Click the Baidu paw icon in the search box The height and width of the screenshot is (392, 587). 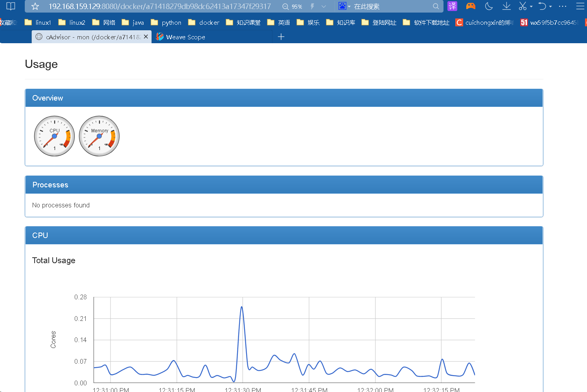342,6
